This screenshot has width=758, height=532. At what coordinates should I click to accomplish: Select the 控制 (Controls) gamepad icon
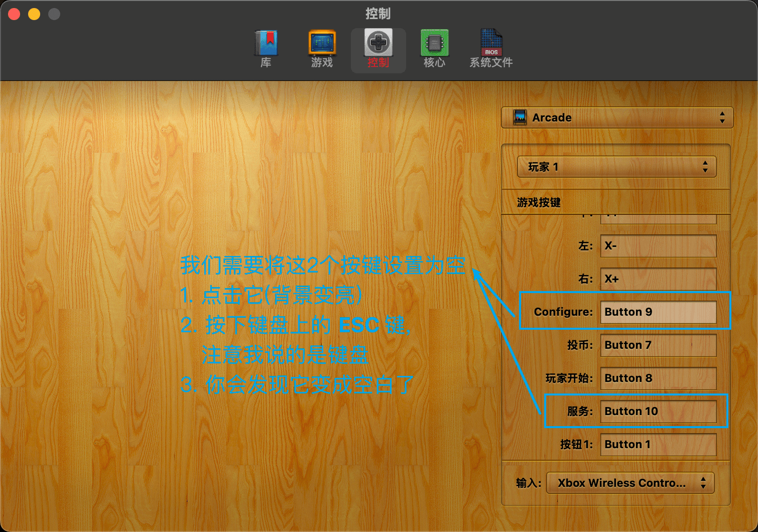tap(378, 43)
